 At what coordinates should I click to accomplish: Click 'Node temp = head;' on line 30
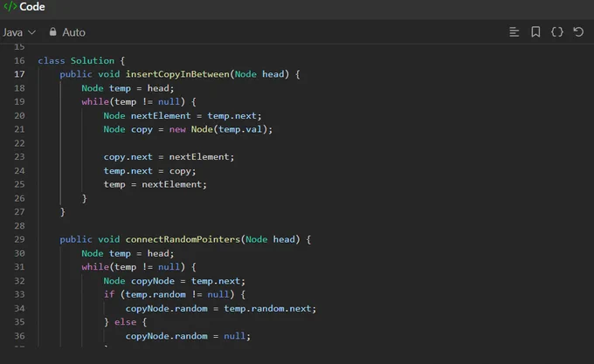[x=128, y=253]
